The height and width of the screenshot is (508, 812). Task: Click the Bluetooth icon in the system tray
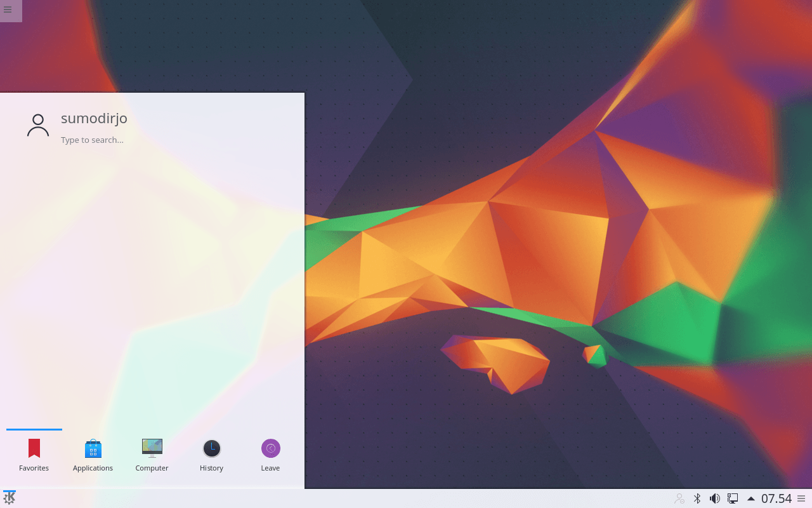tap(697, 498)
